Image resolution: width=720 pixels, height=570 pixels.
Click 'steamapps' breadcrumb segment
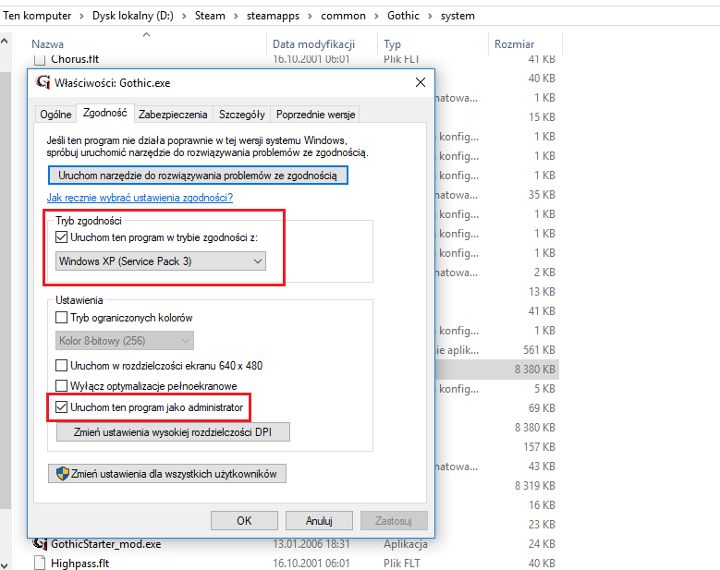coord(273,16)
